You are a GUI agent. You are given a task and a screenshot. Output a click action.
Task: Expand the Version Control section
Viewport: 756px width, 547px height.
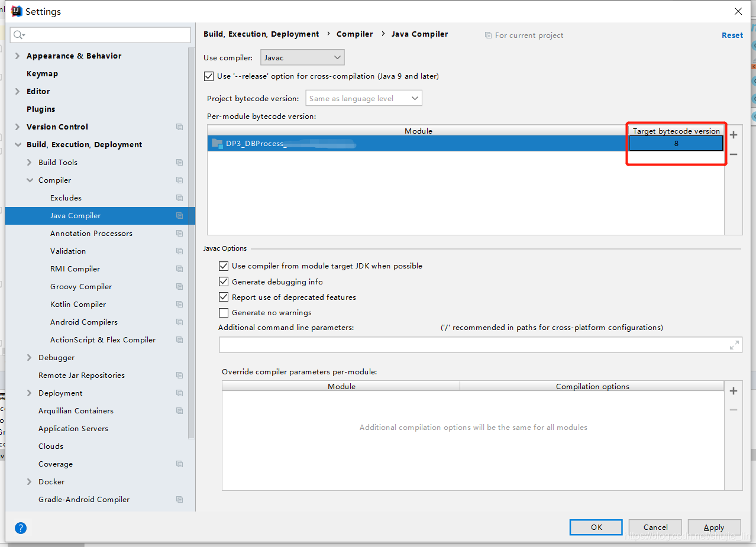point(18,127)
